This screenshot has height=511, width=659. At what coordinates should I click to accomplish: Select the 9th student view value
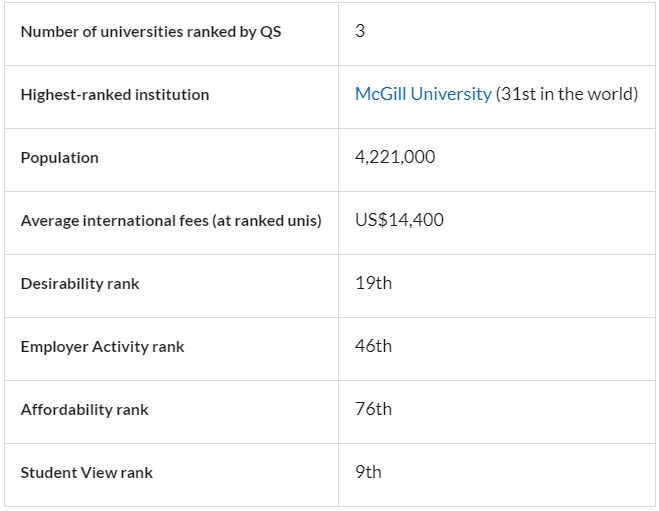point(368,472)
